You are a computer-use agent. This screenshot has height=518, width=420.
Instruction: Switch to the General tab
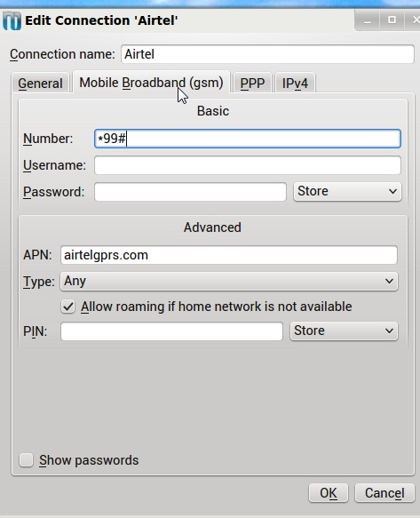[x=40, y=83]
